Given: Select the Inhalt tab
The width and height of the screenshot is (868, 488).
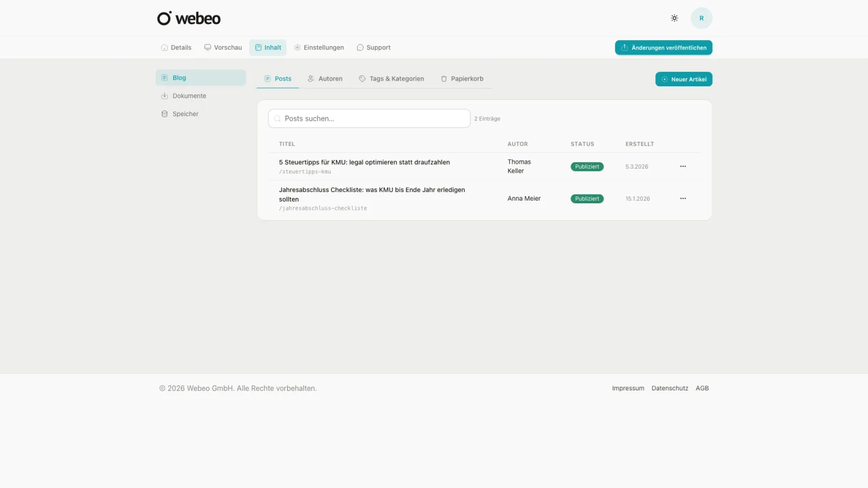Looking at the screenshot, I should pos(268,48).
